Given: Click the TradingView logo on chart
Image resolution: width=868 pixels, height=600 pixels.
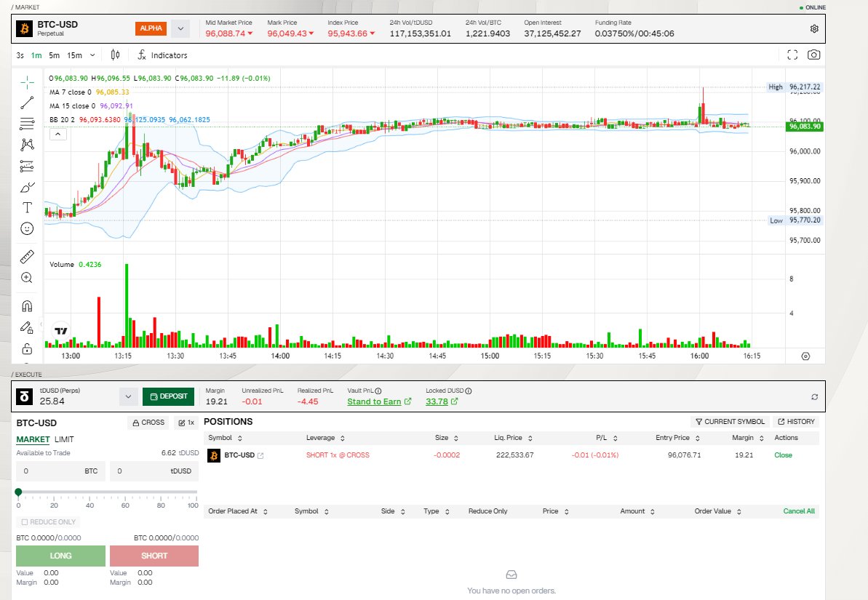Looking at the screenshot, I should 61,331.
